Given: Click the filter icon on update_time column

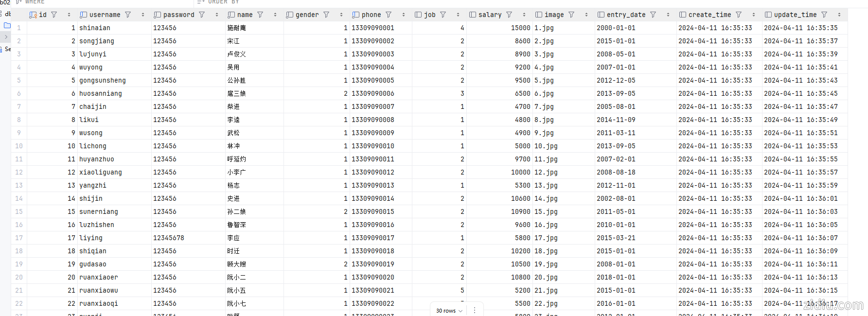Looking at the screenshot, I should (x=824, y=15).
